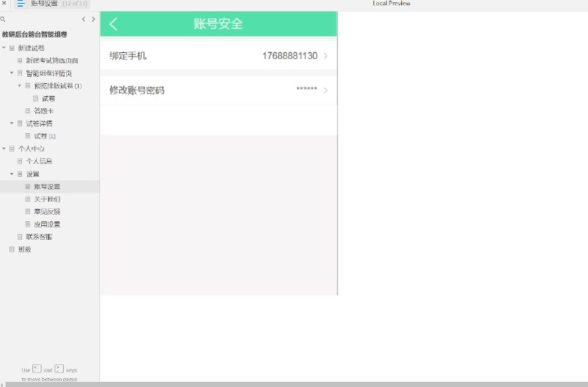
Task: Click the page icon beside 班级
Action: pos(12,249)
